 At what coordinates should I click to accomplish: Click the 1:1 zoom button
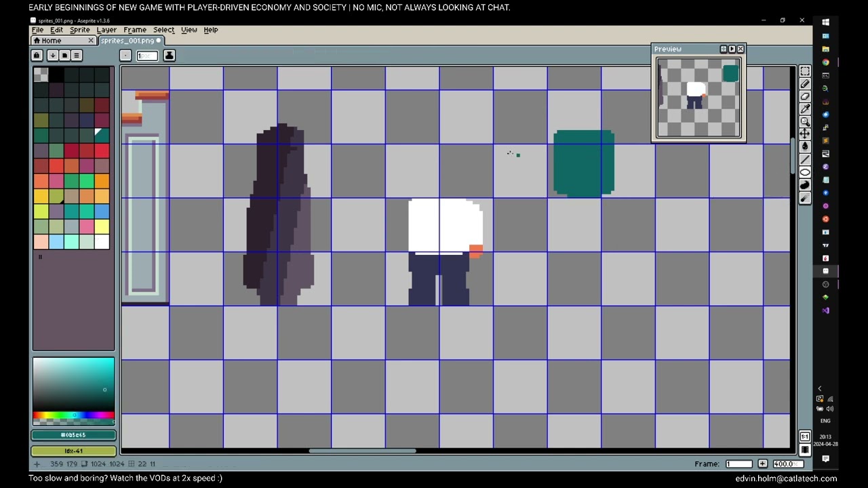click(x=805, y=437)
